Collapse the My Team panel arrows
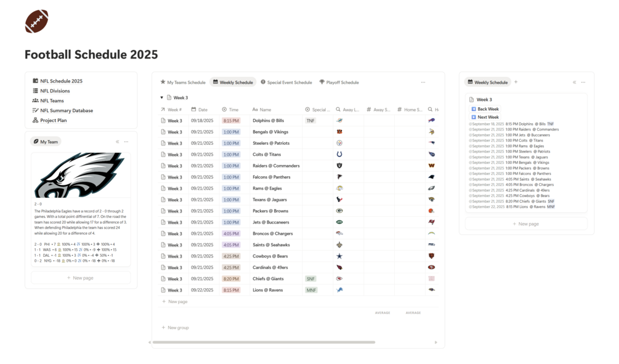The height and width of the screenshot is (364, 619). (x=117, y=142)
